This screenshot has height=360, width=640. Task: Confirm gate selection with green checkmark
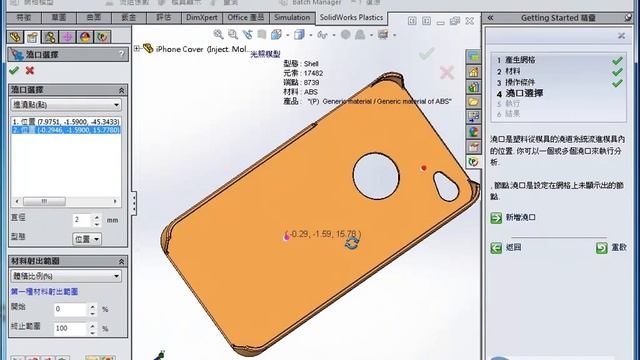14,71
